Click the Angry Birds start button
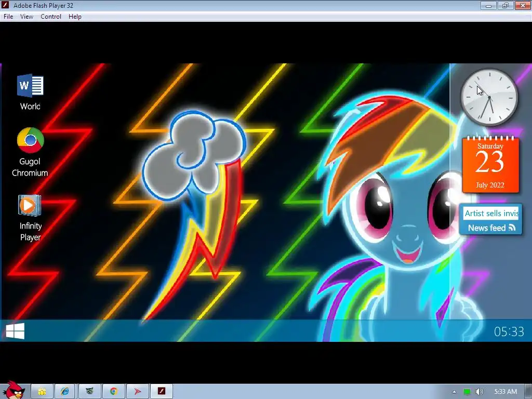The image size is (532, 399). point(14,390)
